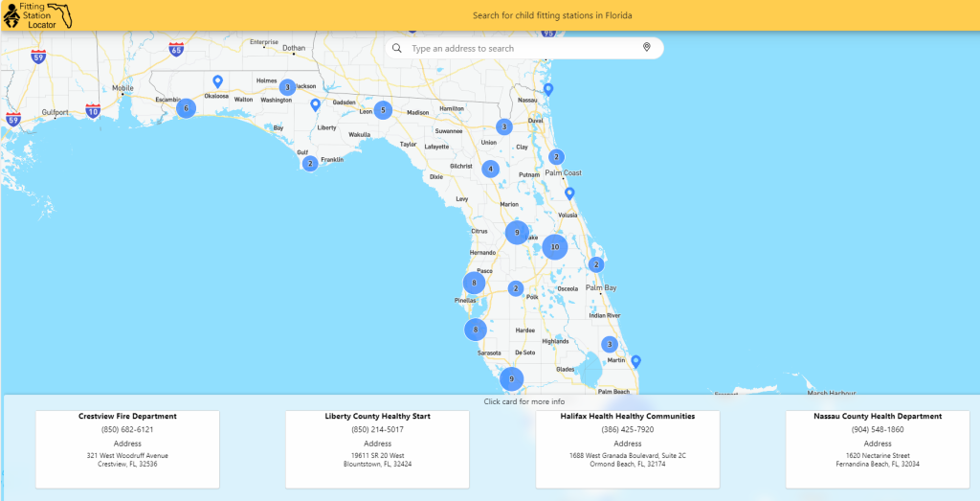Expand the cluster of 5 near Leon
The height and width of the screenshot is (501, 980).
383,110
